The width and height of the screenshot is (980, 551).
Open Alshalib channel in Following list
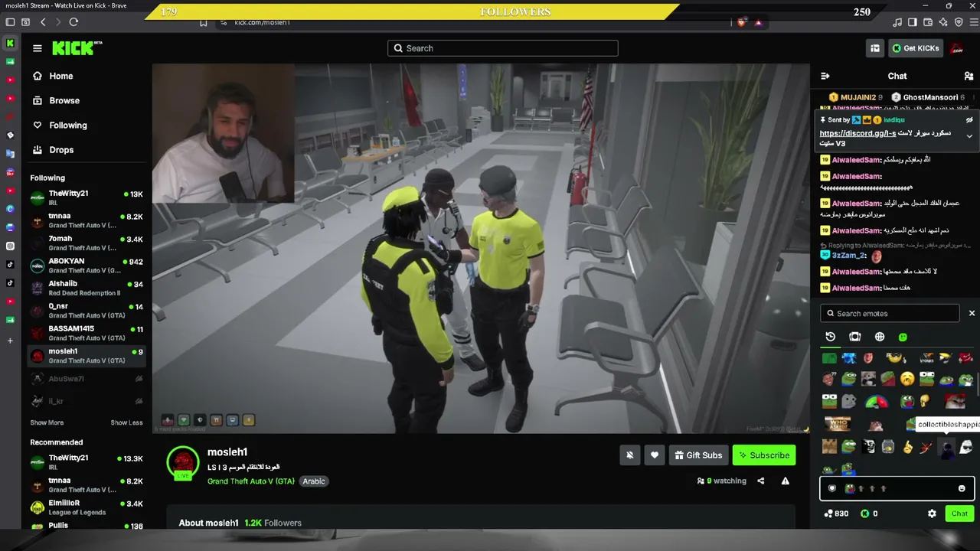coord(87,288)
